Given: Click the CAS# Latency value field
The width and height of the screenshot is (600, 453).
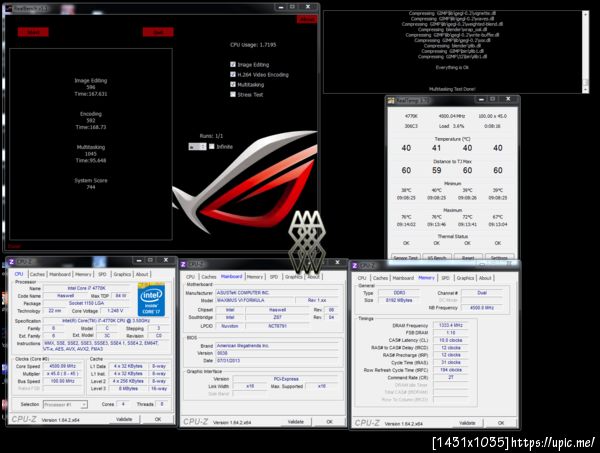Looking at the screenshot, I should point(451,340).
